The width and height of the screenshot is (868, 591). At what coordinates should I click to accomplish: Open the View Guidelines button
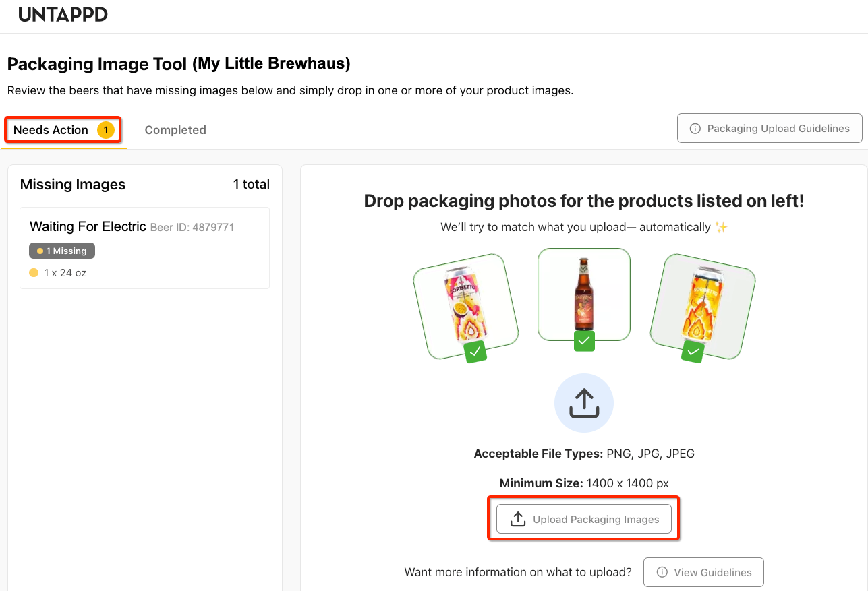tap(703, 572)
